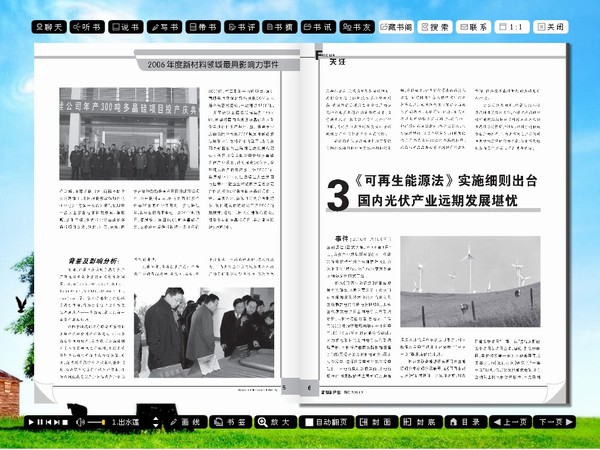Stop the background music

65,422
